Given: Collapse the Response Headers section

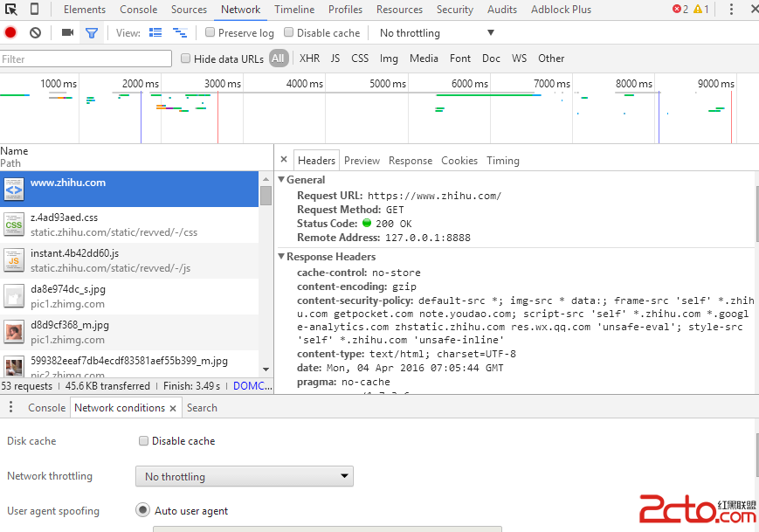Looking at the screenshot, I should [281, 256].
